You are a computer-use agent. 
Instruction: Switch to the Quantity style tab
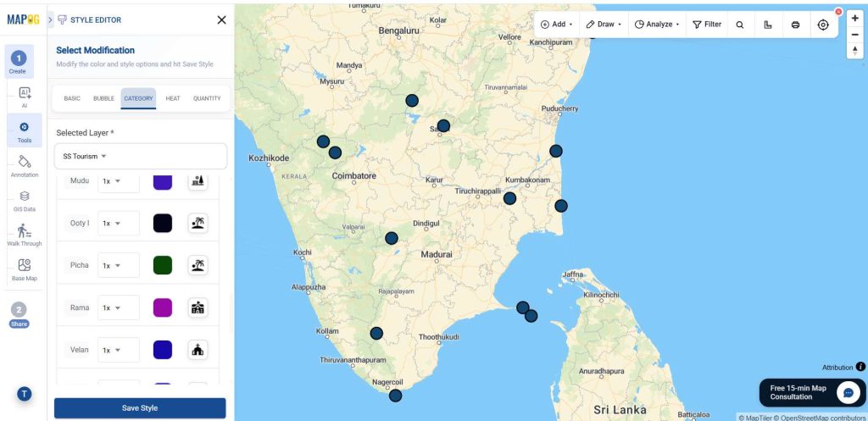point(207,98)
